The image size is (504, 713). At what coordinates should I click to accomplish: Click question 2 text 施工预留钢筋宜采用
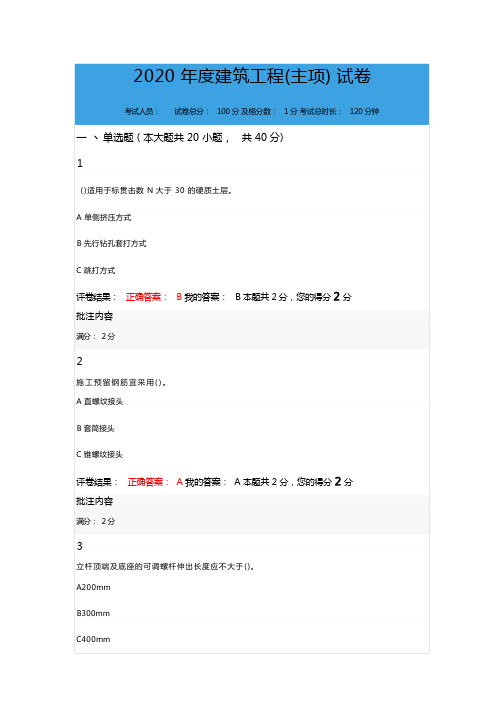click(x=121, y=382)
